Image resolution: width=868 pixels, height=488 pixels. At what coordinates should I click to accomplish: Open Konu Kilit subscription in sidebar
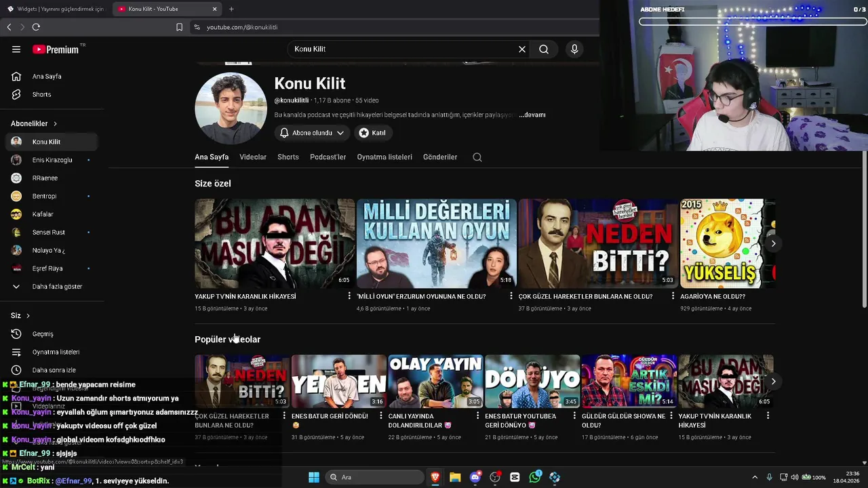pyautogui.click(x=52, y=142)
